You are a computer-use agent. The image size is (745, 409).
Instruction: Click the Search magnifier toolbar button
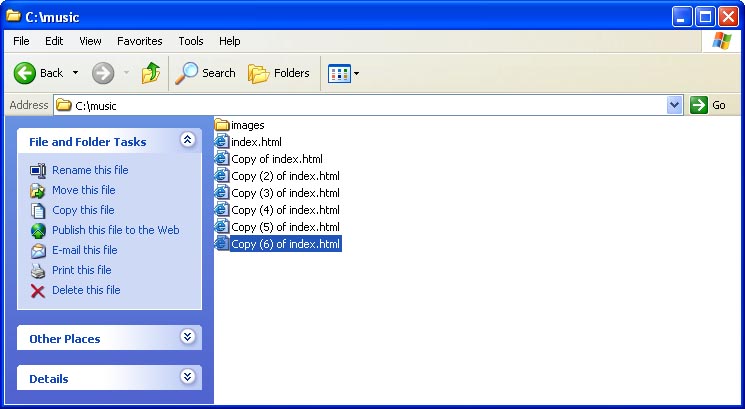click(205, 73)
